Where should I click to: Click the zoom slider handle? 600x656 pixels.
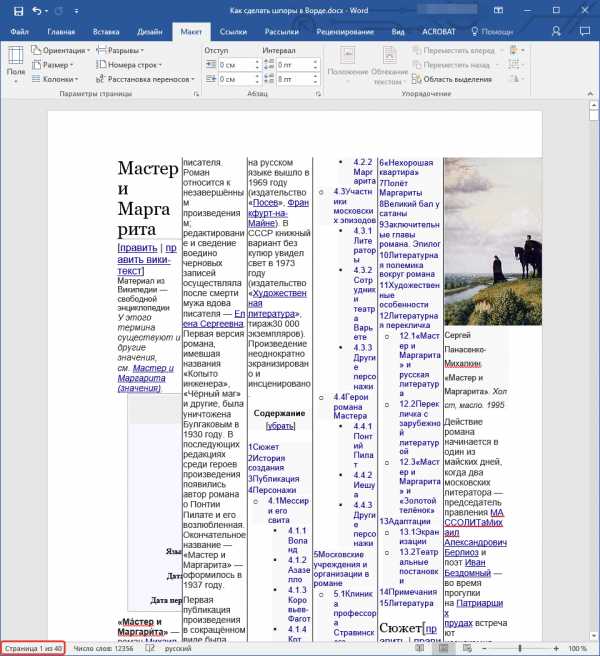(x=520, y=648)
